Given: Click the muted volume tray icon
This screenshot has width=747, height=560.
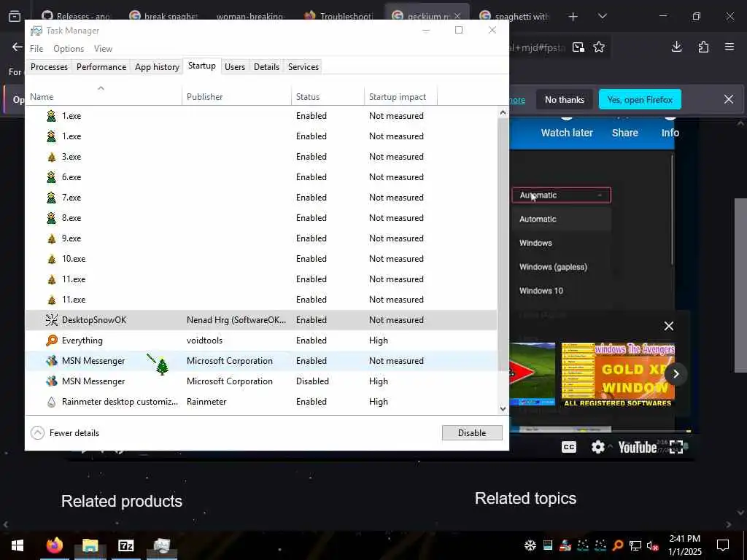Looking at the screenshot, I should coord(653,545).
